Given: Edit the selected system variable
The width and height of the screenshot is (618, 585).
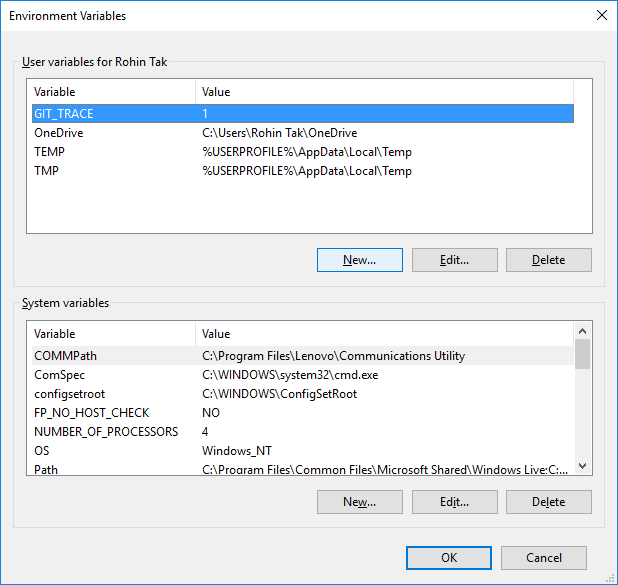Looking at the screenshot, I should [x=455, y=502].
